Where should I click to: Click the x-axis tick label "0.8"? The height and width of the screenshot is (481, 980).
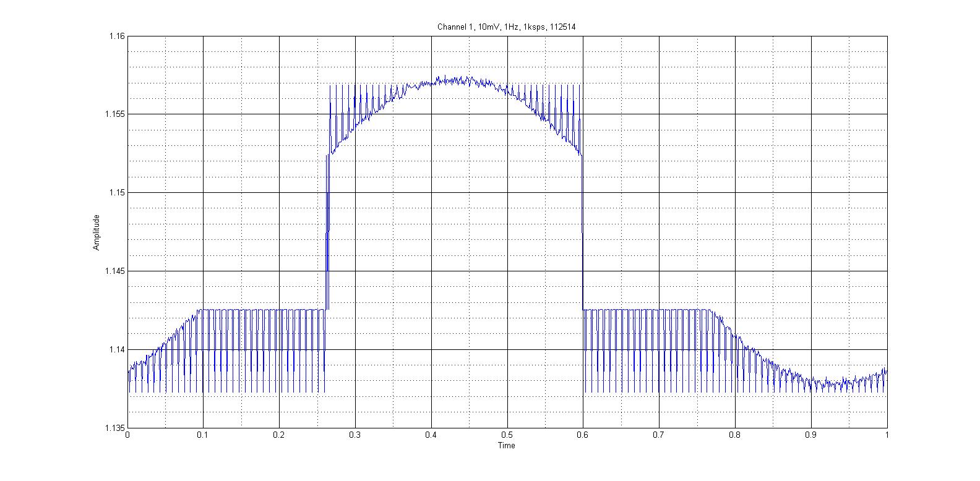[x=735, y=435]
